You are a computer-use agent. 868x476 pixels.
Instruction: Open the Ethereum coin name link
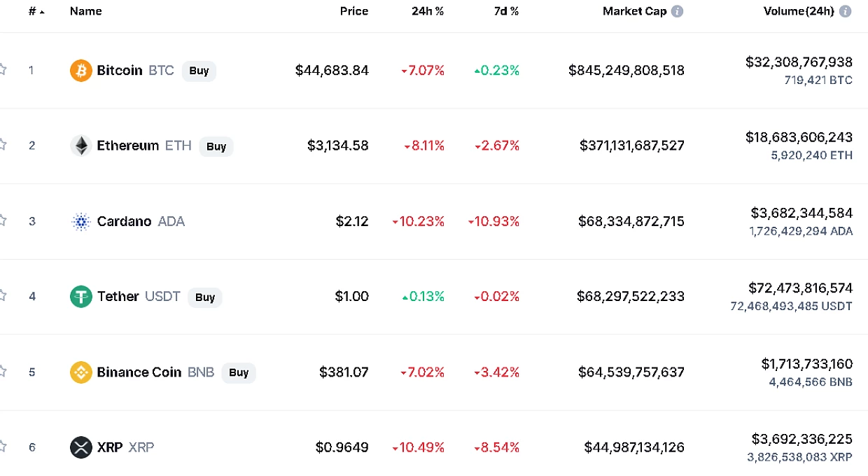tap(128, 146)
